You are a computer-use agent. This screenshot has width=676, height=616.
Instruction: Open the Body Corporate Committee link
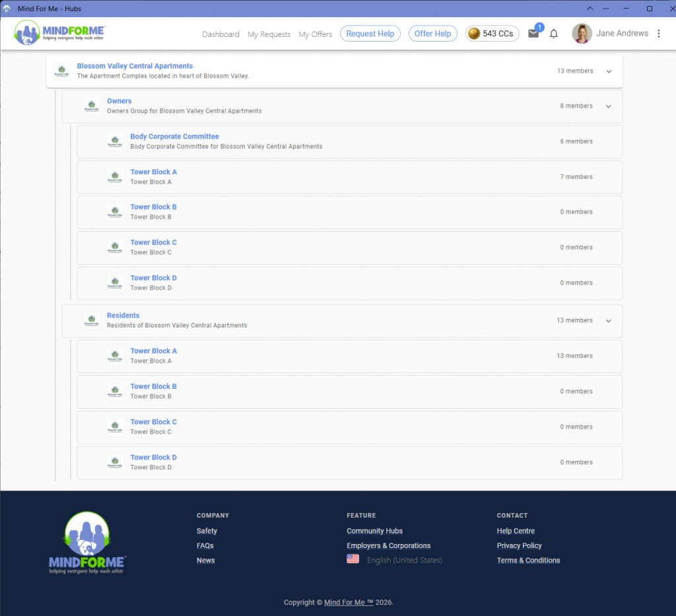pos(174,136)
